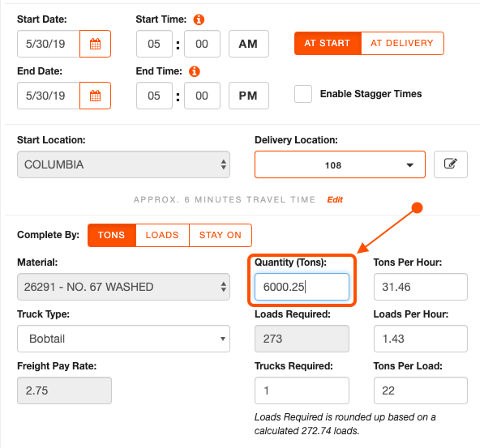Toggle End Time PM button
This screenshot has width=484, height=448.
pos(248,96)
